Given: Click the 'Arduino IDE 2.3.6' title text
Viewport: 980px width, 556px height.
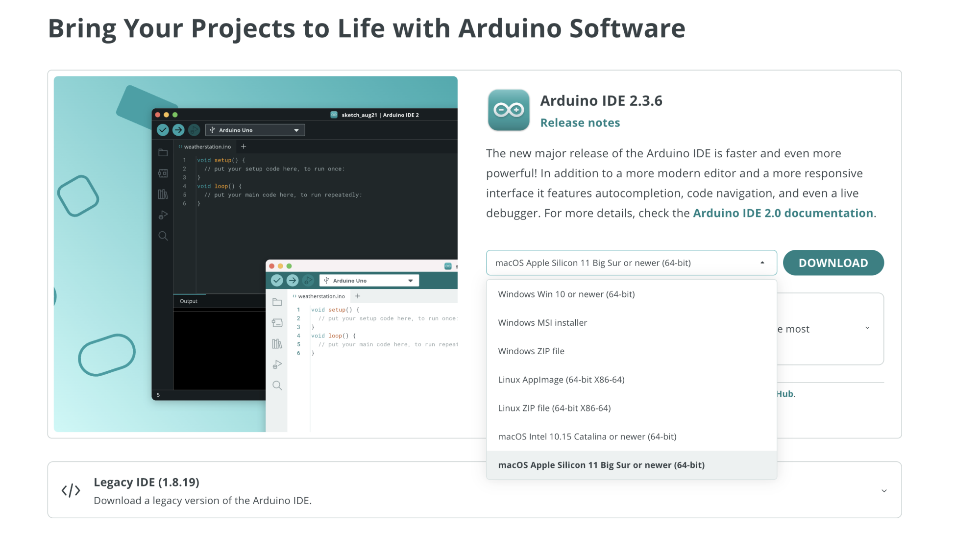Looking at the screenshot, I should coord(601,101).
